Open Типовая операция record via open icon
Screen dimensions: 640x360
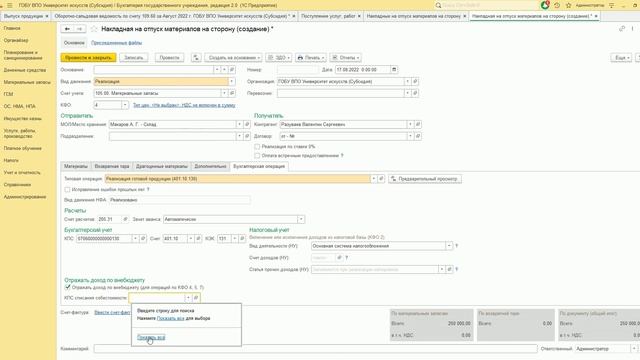(x=381, y=179)
